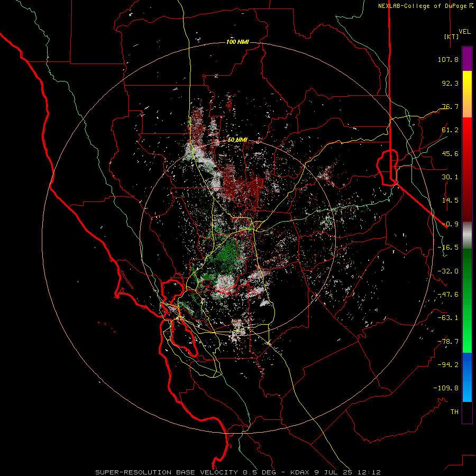Click the 12:12 timestamp in caption

point(369,472)
